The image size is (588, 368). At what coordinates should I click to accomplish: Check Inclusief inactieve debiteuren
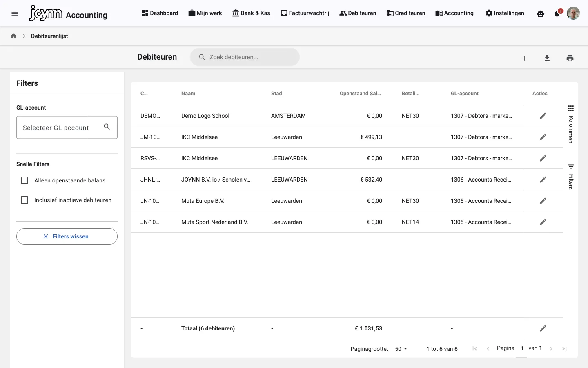(24, 200)
